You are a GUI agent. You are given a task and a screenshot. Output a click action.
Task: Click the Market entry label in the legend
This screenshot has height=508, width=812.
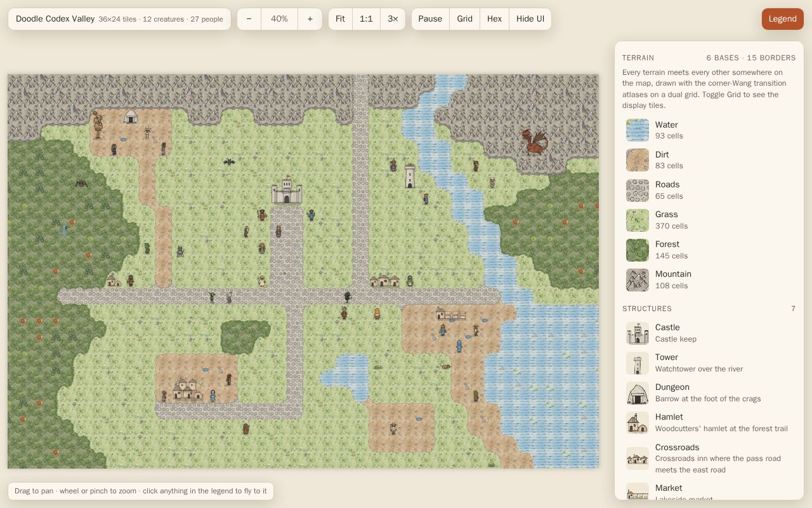(x=669, y=488)
